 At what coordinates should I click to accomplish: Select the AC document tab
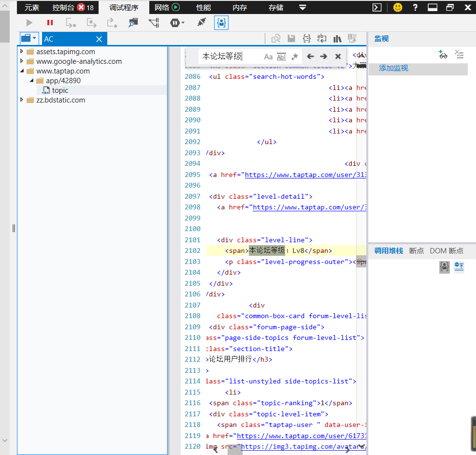point(74,39)
